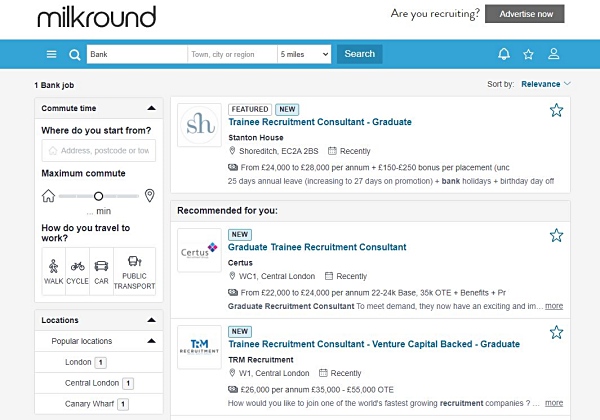Save the TRM Recruitment job with star

tap(556, 331)
